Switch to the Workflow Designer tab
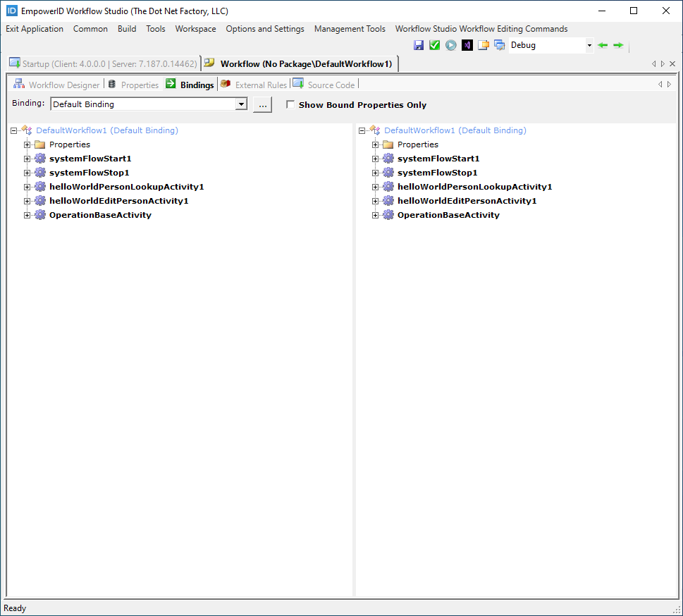The height and width of the screenshot is (616, 683). coord(63,85)
